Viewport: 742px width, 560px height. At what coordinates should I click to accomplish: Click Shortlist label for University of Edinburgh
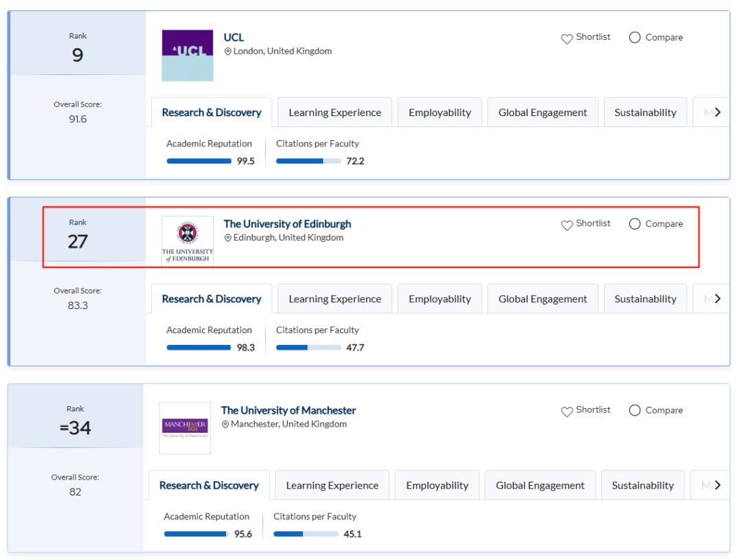pos(593,223)
